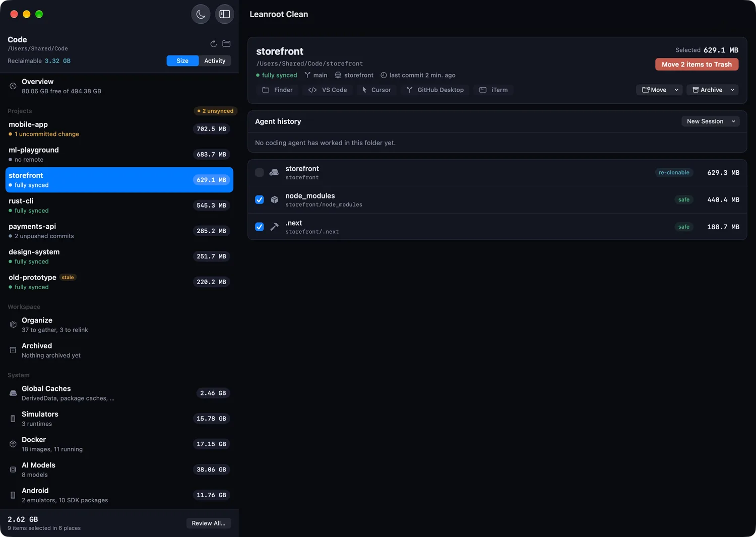Select the rust-cli project
This screenshot has width=756, height=537.
pos(119,206)
